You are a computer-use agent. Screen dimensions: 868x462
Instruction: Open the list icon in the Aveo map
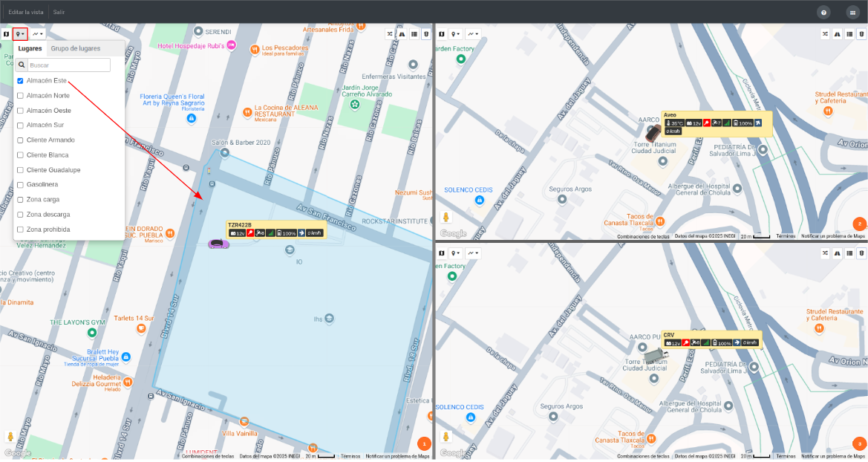point(849,34)
